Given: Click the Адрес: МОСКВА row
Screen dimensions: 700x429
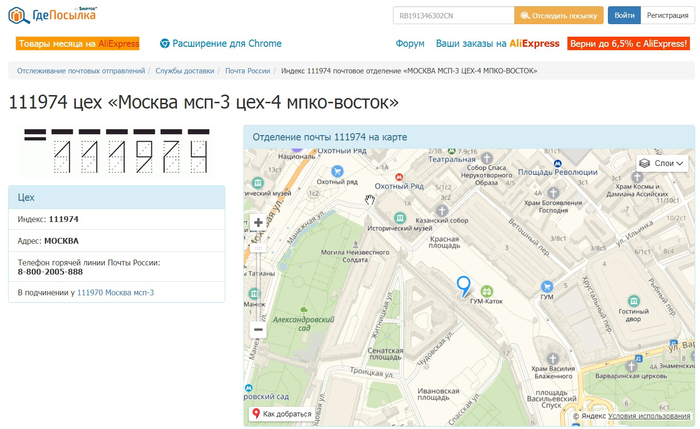Looking at the screenshot, I should [117, 241].
